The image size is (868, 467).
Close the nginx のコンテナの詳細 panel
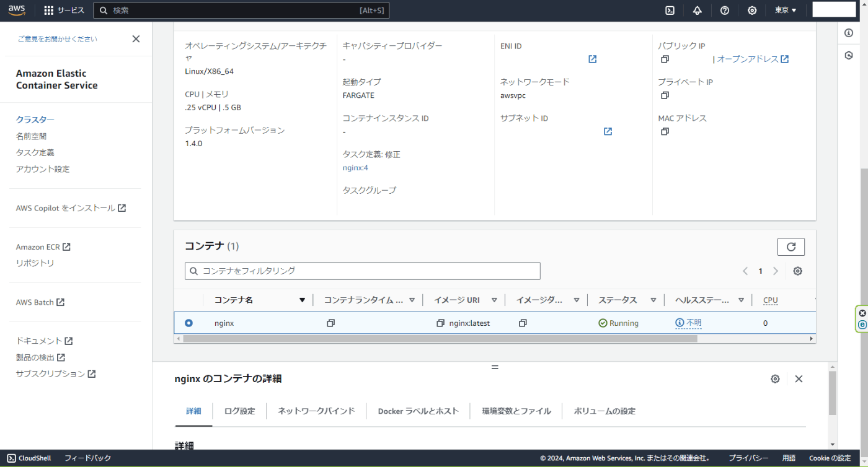click(799, 379)
